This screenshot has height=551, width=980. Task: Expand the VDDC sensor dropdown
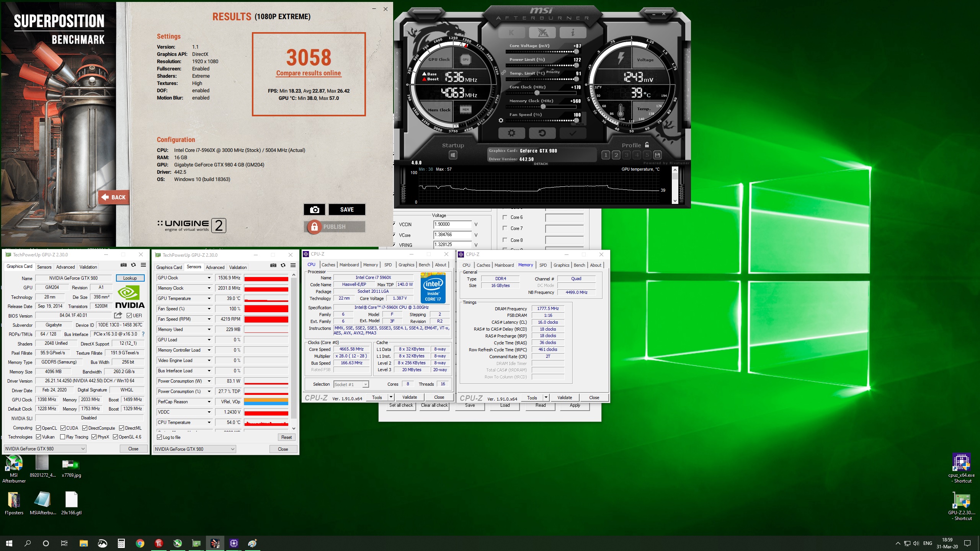[209, 412]
